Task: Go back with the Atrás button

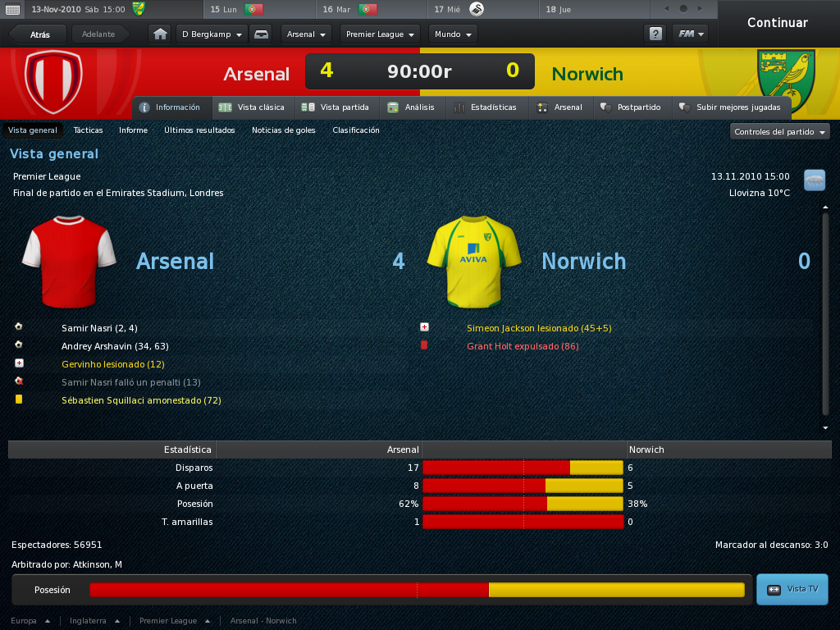Action: tap(39, 34)
